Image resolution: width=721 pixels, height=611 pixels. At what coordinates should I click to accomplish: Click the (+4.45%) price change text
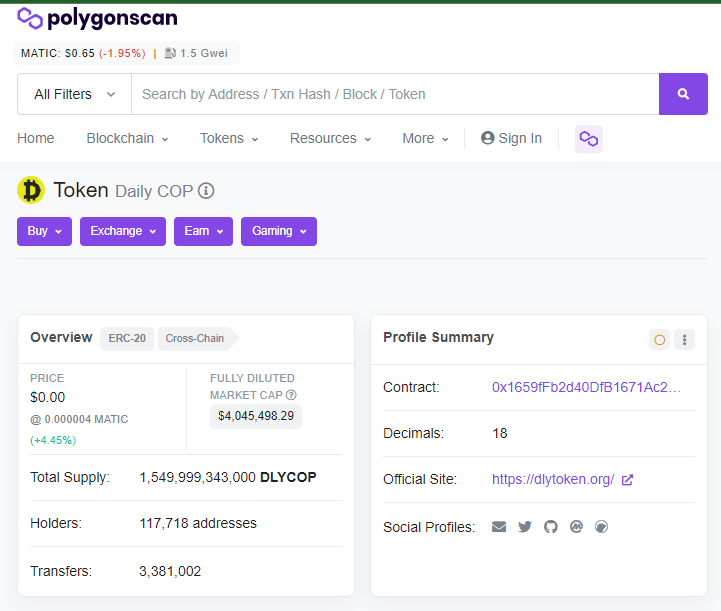(x=53, y=440)
